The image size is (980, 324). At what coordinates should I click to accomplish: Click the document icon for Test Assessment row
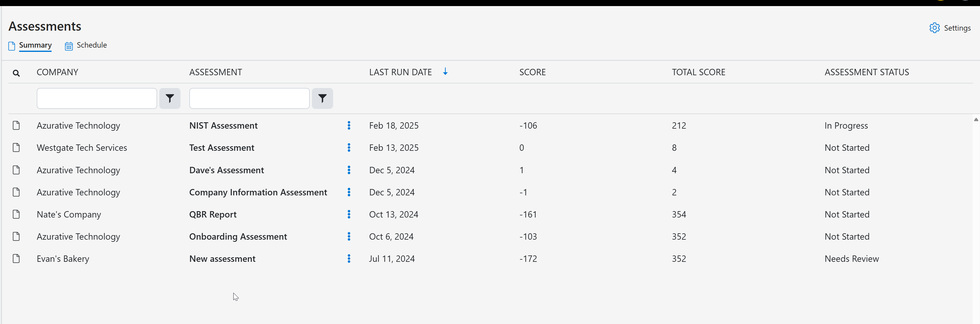click(x=16, y=147)
